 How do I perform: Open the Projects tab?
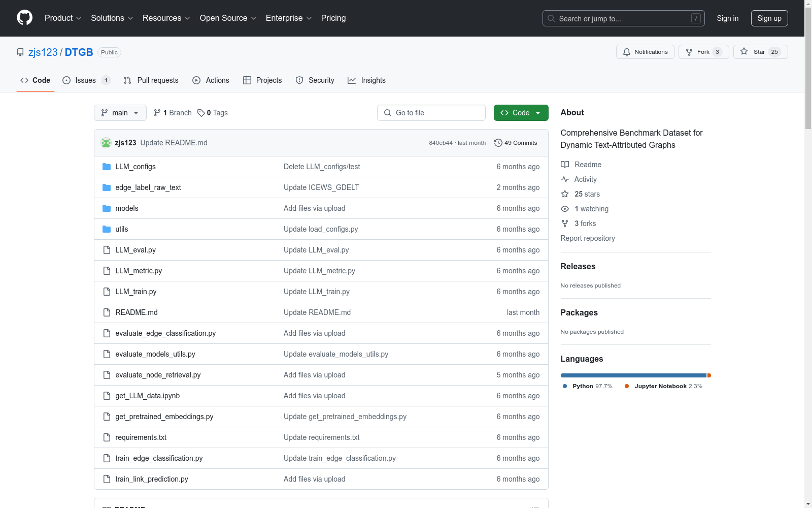pos(262,80)
